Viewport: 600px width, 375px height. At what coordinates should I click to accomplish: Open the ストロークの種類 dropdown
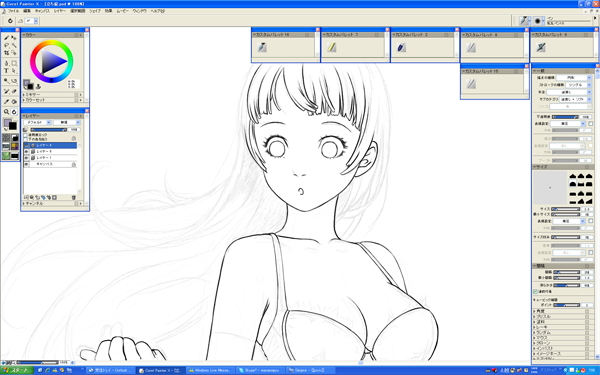578,85
